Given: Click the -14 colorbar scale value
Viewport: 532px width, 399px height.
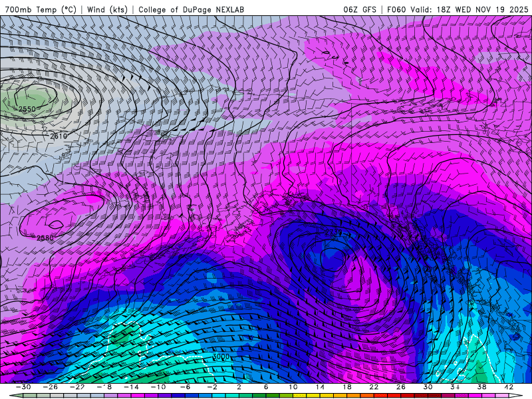Looking at the screenshot, I should pyautogui.click(x=131, y=387).
